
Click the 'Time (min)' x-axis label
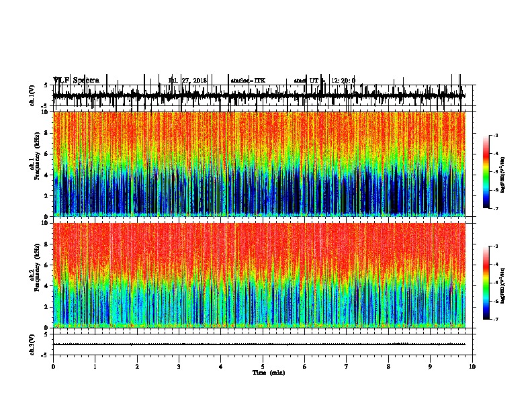pos(269,373)
